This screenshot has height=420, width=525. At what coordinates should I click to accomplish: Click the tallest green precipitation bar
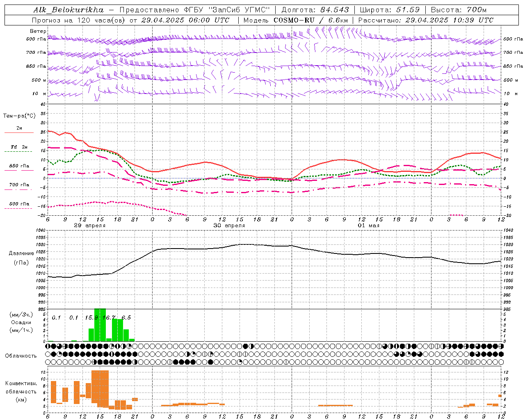[x=100, y=325]
